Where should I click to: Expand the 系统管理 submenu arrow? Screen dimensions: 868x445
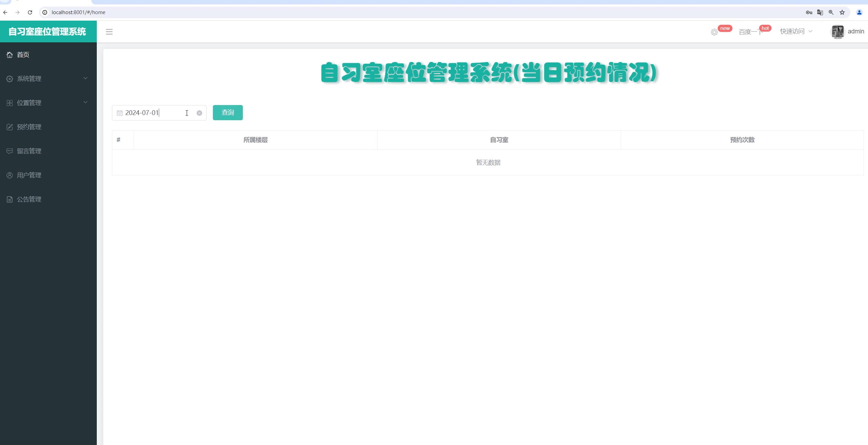[x=85, y=78]
